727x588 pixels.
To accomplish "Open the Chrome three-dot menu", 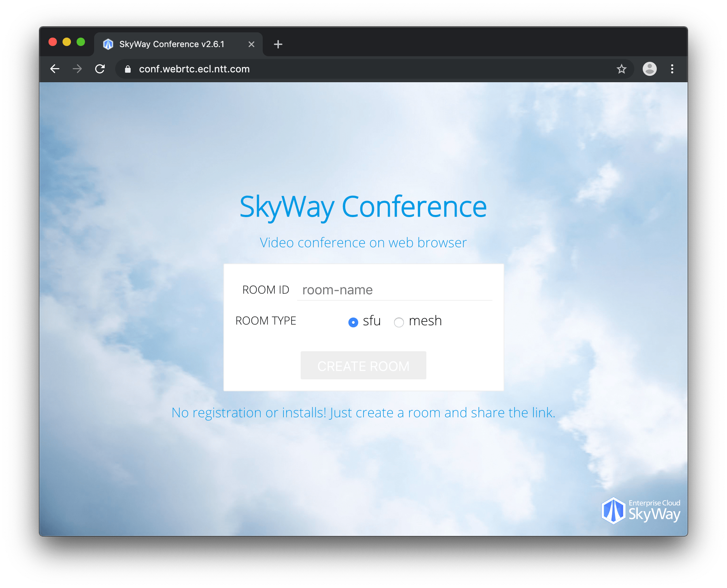I will 672,69.
